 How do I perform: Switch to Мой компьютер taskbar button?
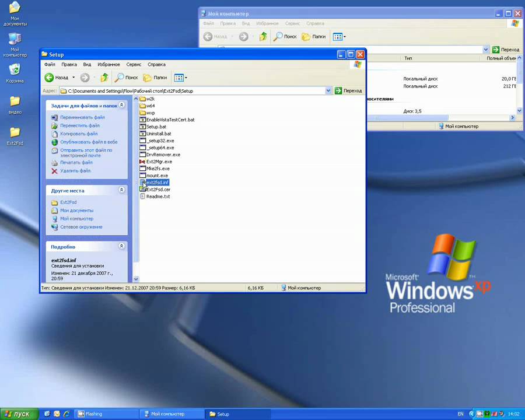(x=171, y=414)
